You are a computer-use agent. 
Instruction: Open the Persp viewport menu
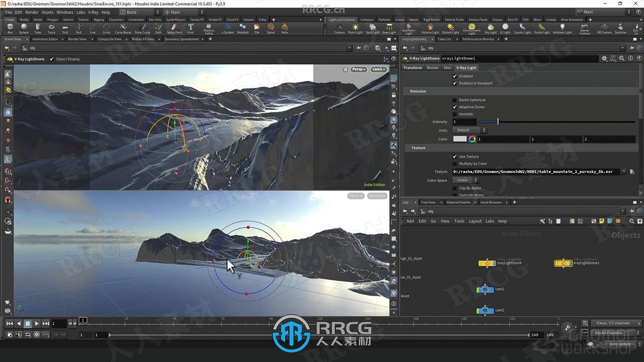point(359,69)
